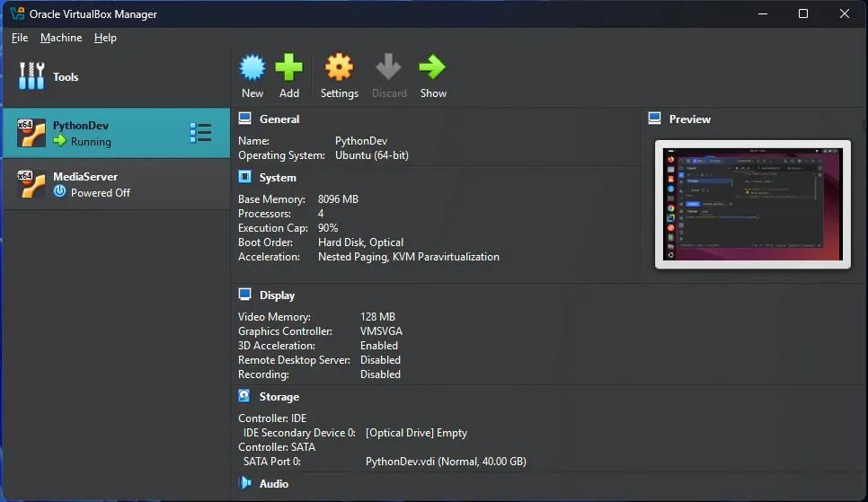Click the Tools label in the sidebar
The image size is (868, 502).
click(66, 77)
